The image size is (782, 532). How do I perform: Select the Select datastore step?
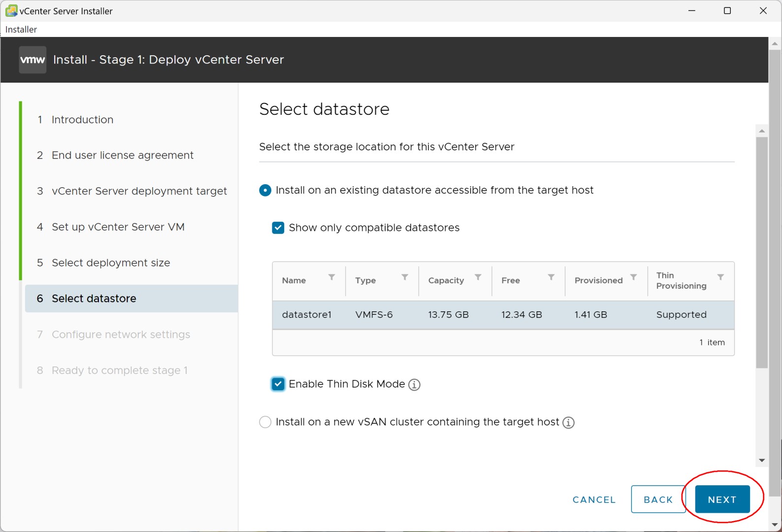[x=131, y=299]
